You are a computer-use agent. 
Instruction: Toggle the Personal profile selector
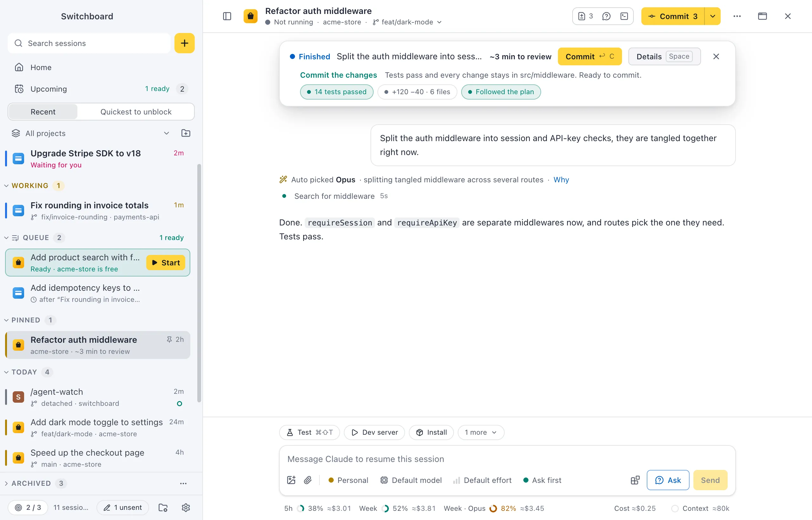click(348, 480)
